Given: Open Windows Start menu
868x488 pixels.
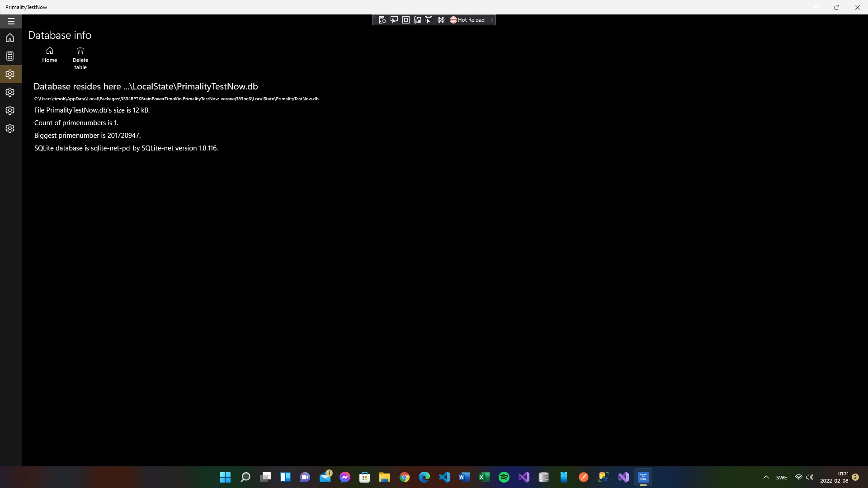Looking at the screenshot, I should (x=225, y=477).
